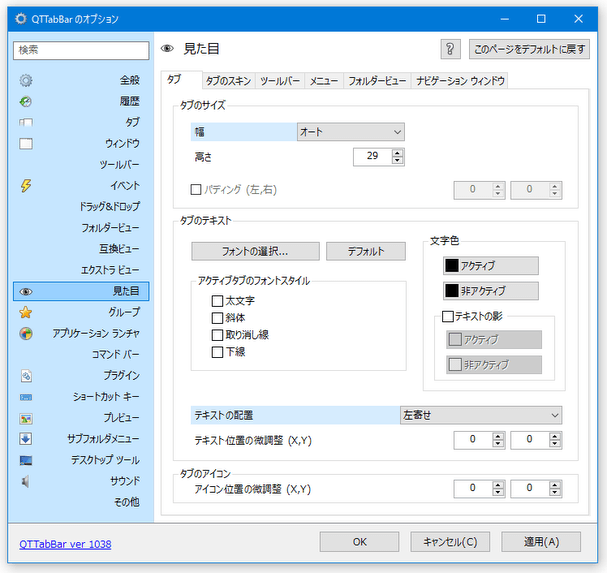Click the ウィンドウ window icon
The height and width of the screenshot is (573, 607).
[x=26, y=144]
